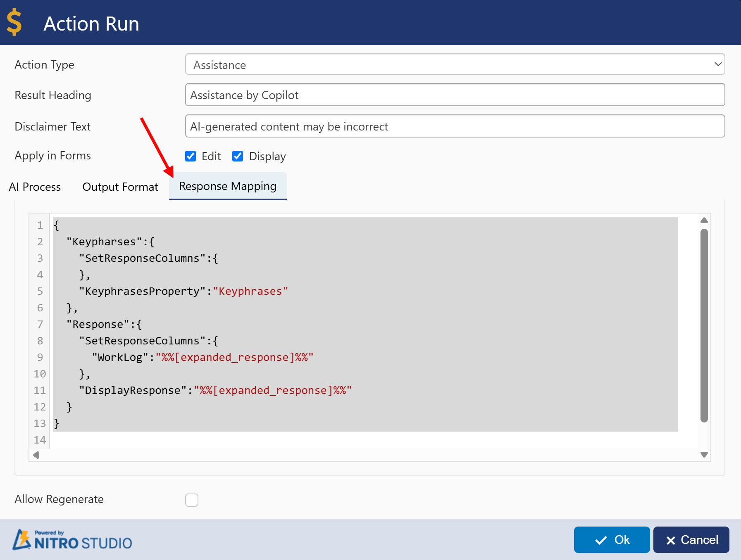This screenshot has height=560, width=741.
Task: Click the scroll down arrow in code editor
Action: (704, 455)
